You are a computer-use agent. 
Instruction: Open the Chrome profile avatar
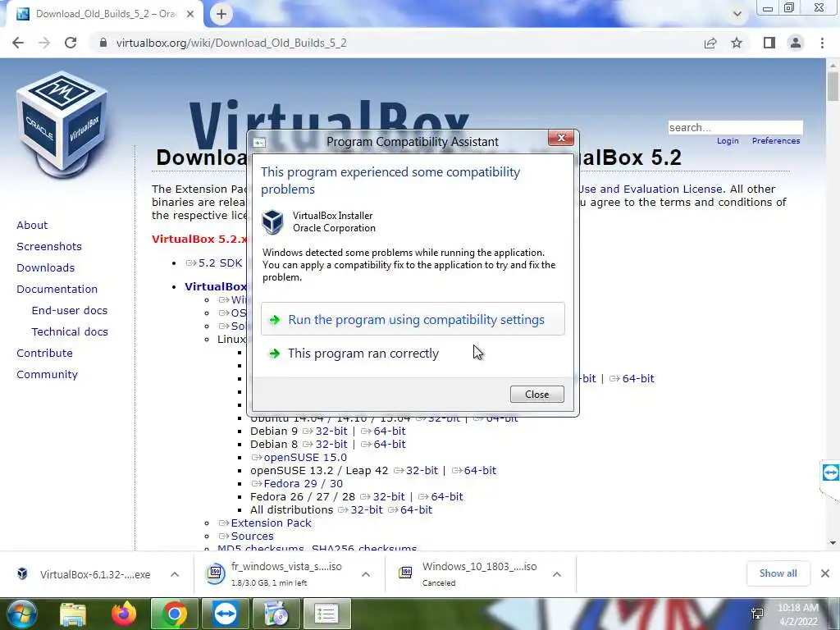coord(796,43)
